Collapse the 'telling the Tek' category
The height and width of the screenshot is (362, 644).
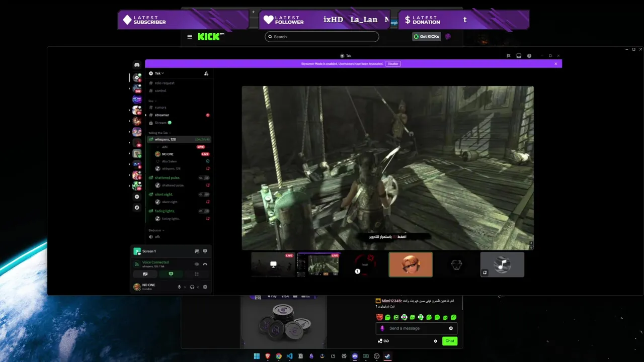point(160,133)
